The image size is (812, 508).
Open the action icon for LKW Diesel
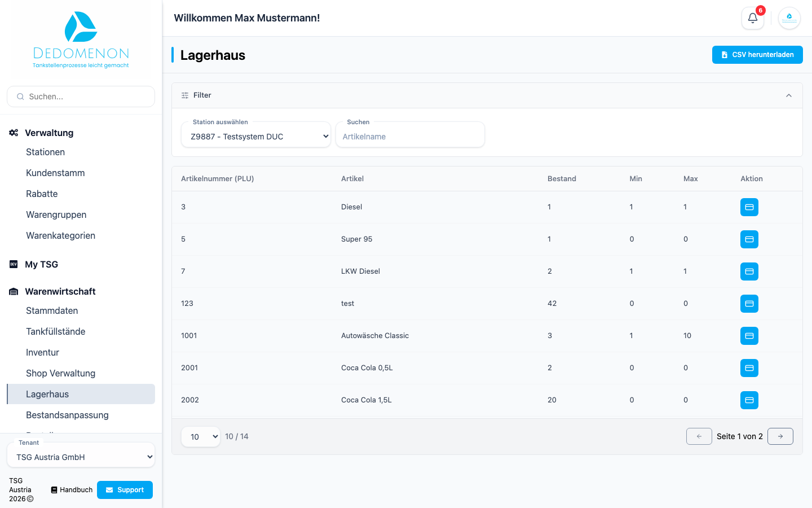click(x=749, y=271)
